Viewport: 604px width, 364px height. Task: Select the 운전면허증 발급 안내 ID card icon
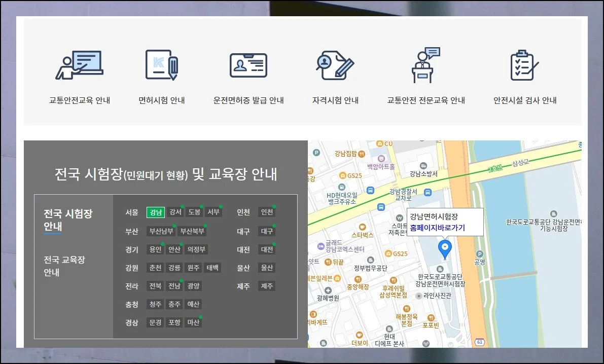[248, 65]
